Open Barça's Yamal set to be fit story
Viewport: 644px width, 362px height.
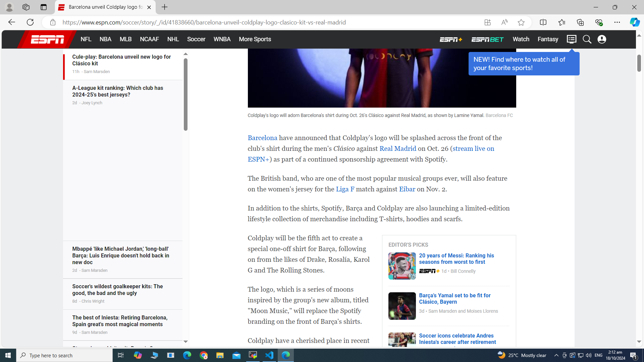[455, 299]
